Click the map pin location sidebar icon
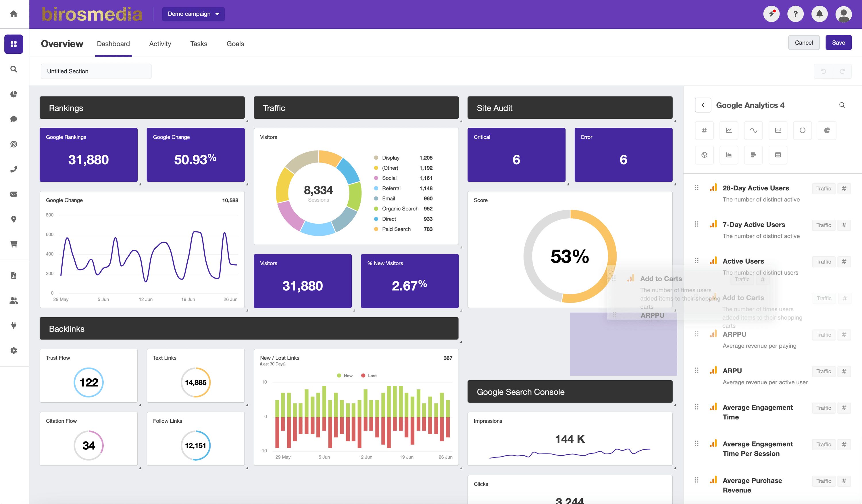 [x=14, y=219]
